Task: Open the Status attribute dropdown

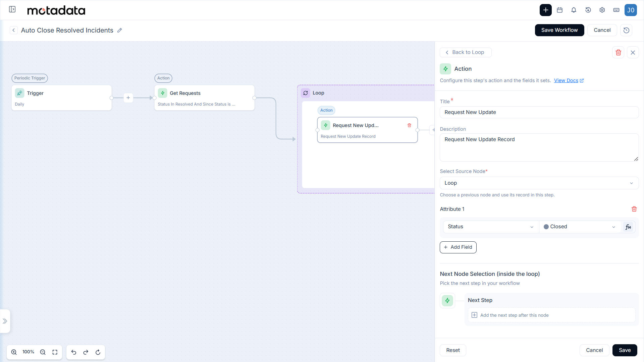Action: tap(491, 227)
